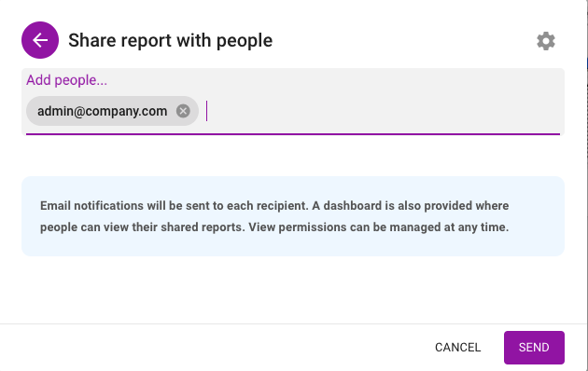The width and height of the screenshot is (588, 371).
Task: Select the admin@company.com recipient chip
Action: tap(112, 111)
